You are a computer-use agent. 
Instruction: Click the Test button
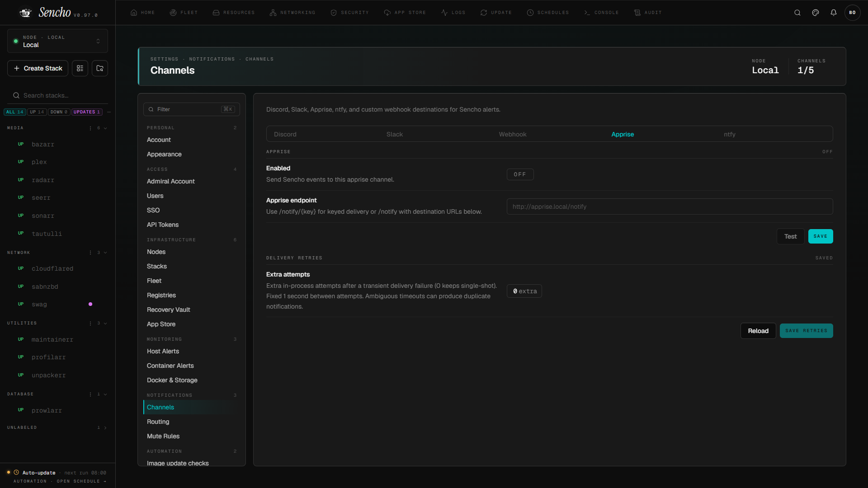tap(790, 236)
